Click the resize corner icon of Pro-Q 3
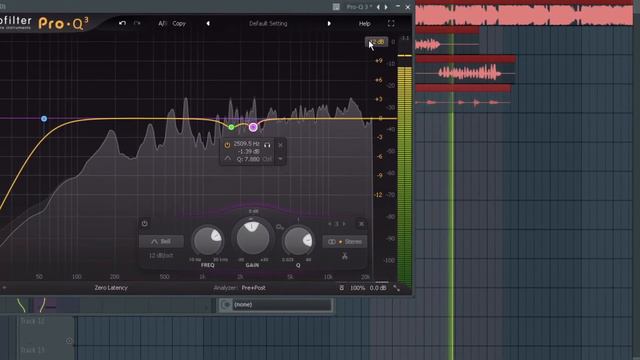The width and height of the screenshot is (640, 360). coord(396,288)
